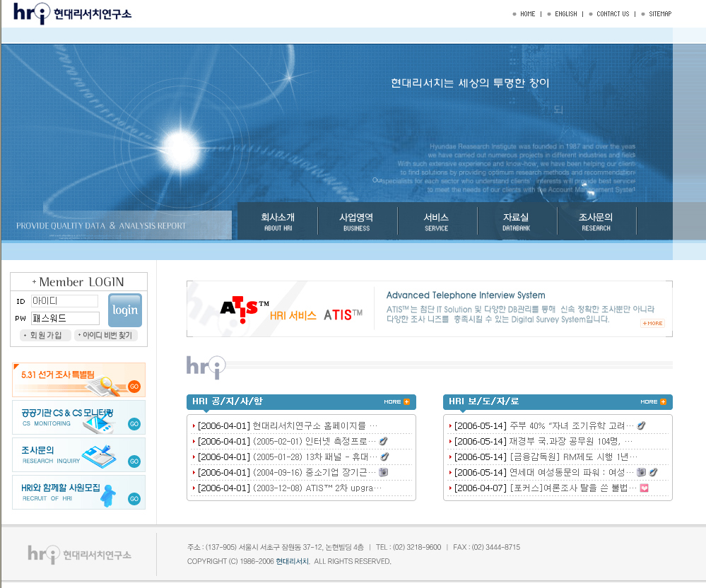Open MORE for HRI 공지사항 notices
Image resolution: width=706 pixels, height=588 pixels.
[396, 402]
